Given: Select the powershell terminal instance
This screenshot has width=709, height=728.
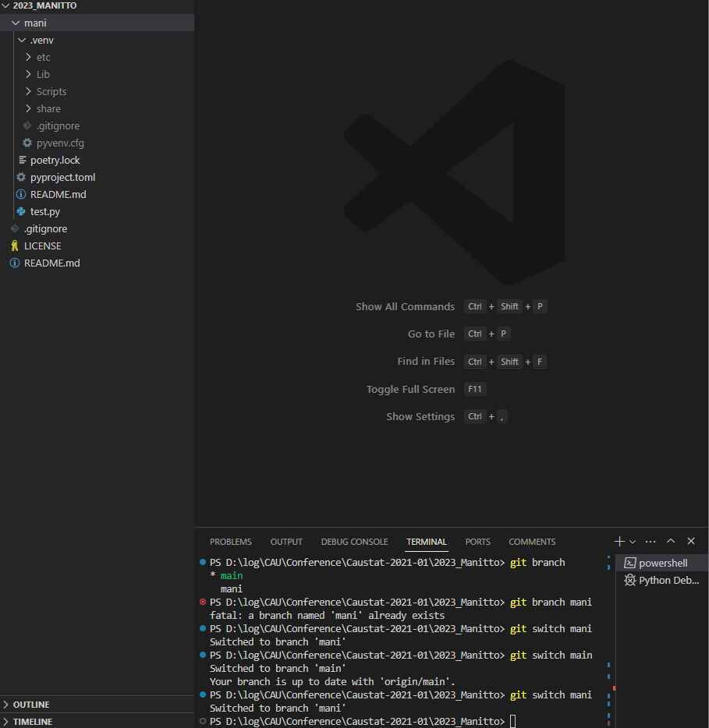Looking at the screenshot, I should pos(661,564).
